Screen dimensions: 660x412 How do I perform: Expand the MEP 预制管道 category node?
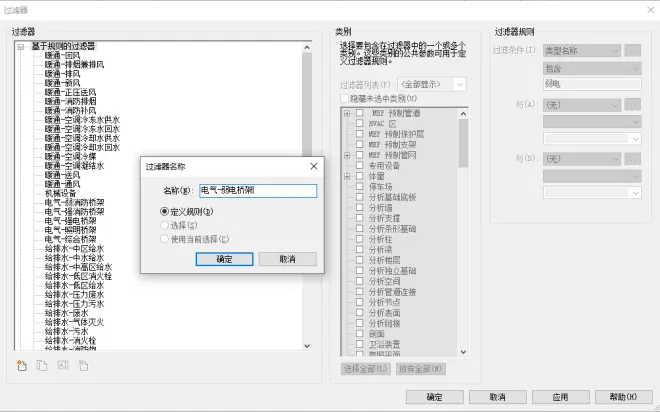(x=346, y=113)
